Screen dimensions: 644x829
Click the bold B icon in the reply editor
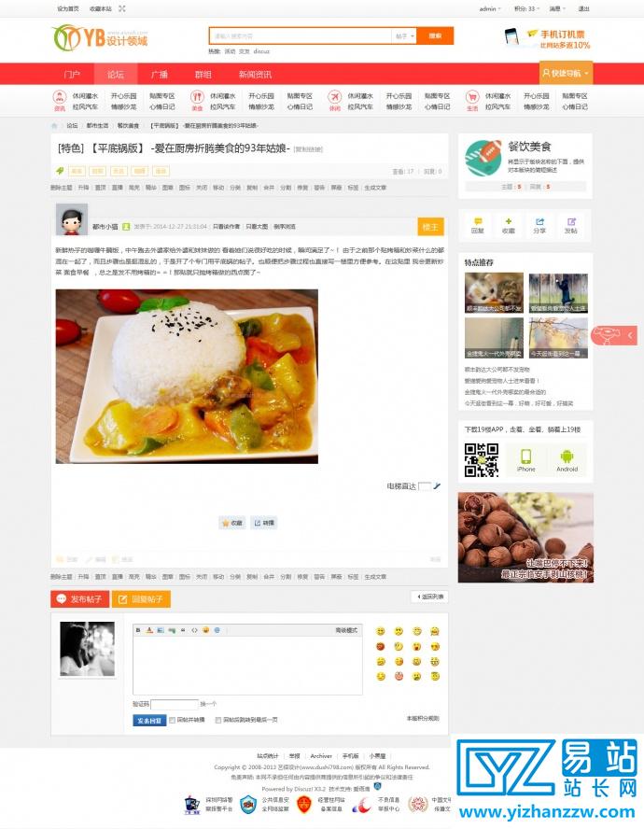(138, 630)
